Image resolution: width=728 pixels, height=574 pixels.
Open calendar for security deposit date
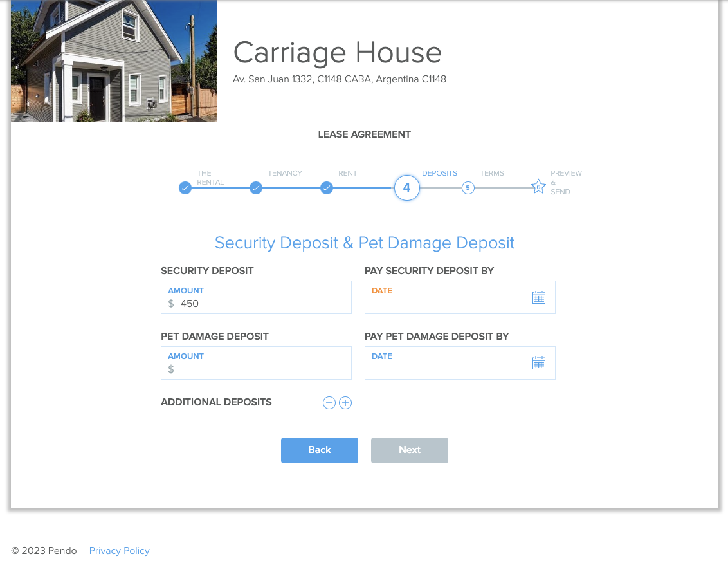538,297
